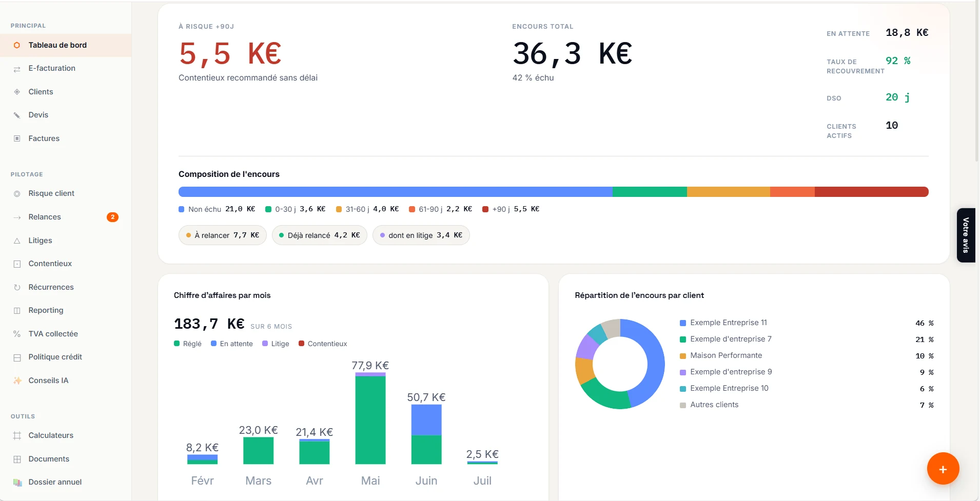Select Contentieux in the sidebar
Viewport: 980px width, 501px height.
tap(66, 264)
